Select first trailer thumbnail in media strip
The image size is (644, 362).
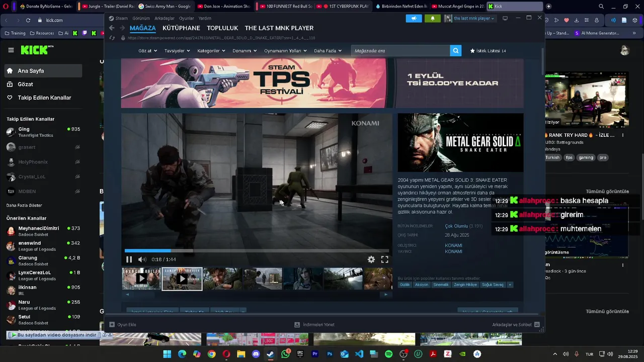click(141, 279)
